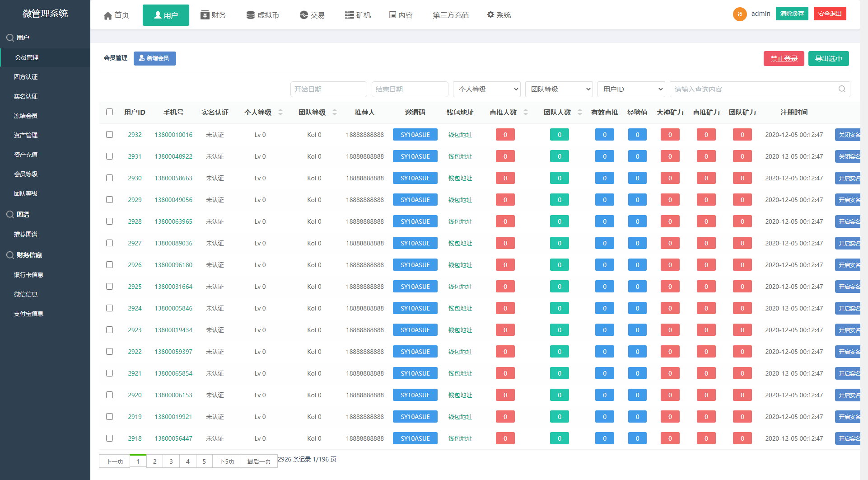This screenshot has width=868, height=480.
Task: Check the row for user 2929
Action: [x=109, y=199]
